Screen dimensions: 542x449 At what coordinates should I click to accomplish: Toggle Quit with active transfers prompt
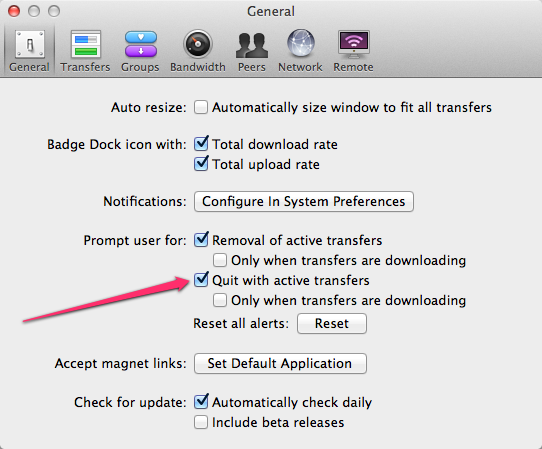[201, 280]
